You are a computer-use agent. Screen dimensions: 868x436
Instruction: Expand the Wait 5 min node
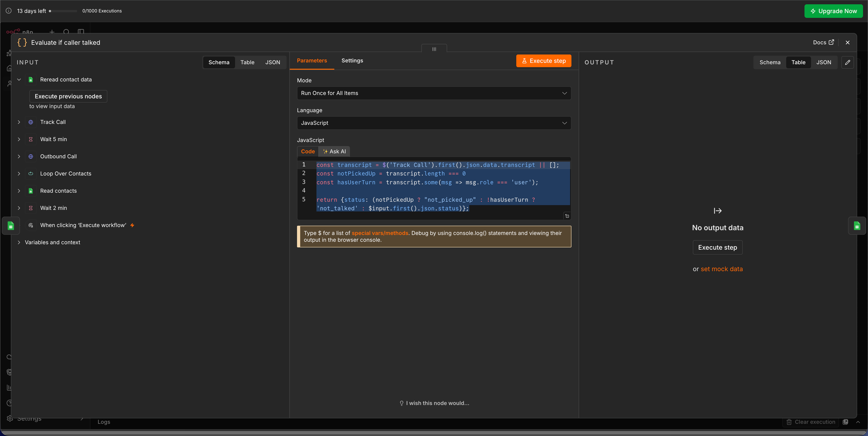[x=19, y=139]
